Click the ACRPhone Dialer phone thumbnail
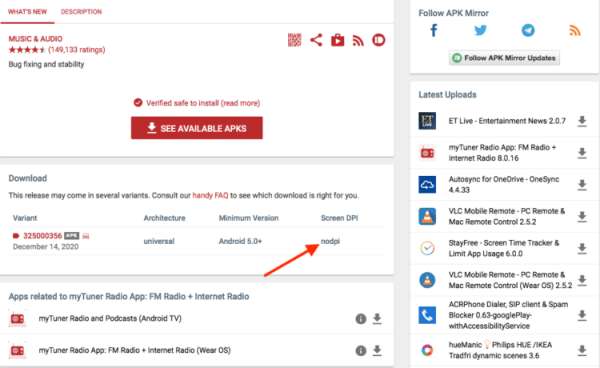 click(427, 315)
